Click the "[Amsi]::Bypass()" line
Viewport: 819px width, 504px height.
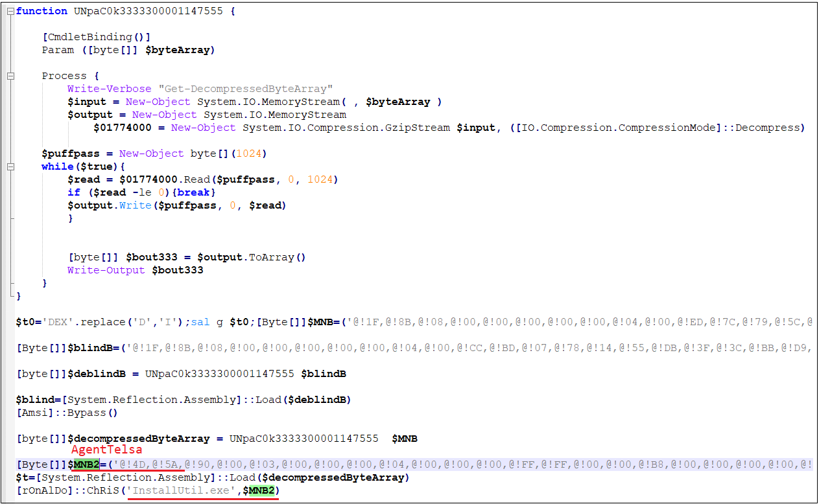67,413
